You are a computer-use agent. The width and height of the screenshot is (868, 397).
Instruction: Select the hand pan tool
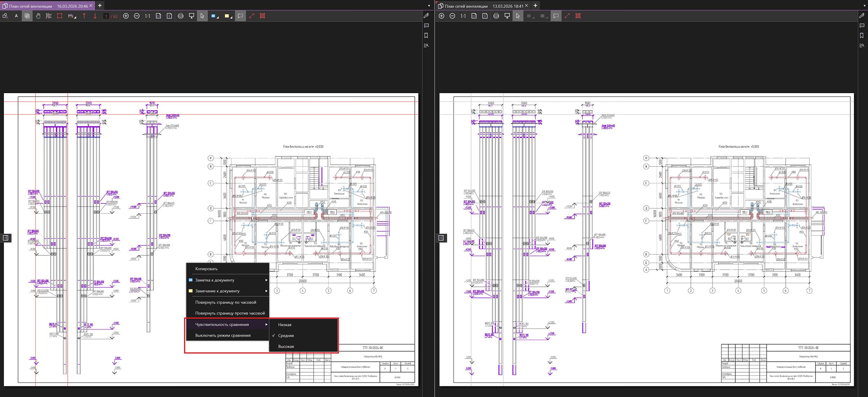(x=38, y=16)
